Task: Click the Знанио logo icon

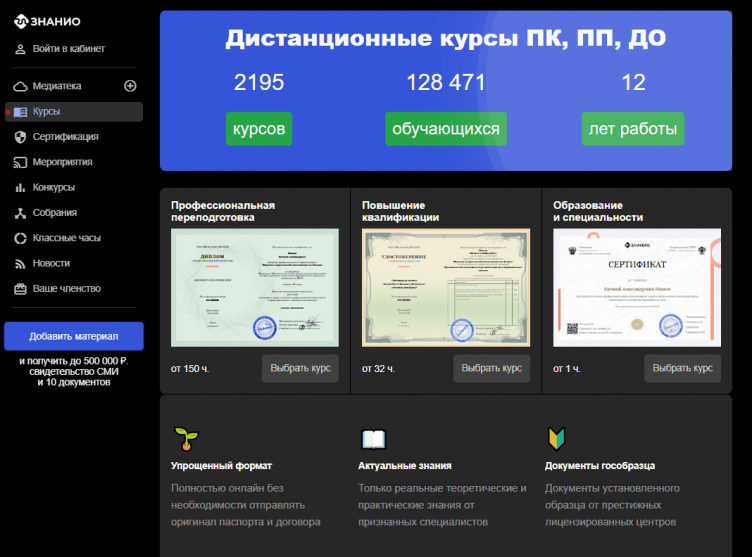Action: click(21, 21)
